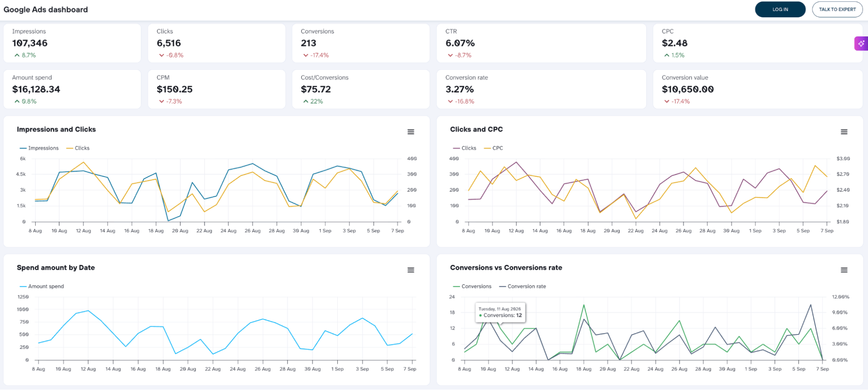Click the 12.00% label on conversion rate axis
The height and width of the screenshot is (390, 868).
point(841,297)
